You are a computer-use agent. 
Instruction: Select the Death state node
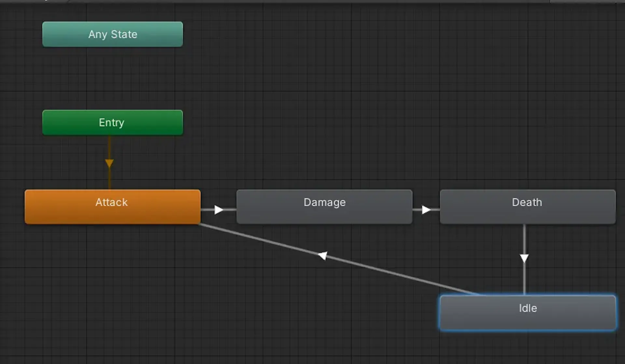click(x=528, y=207)
